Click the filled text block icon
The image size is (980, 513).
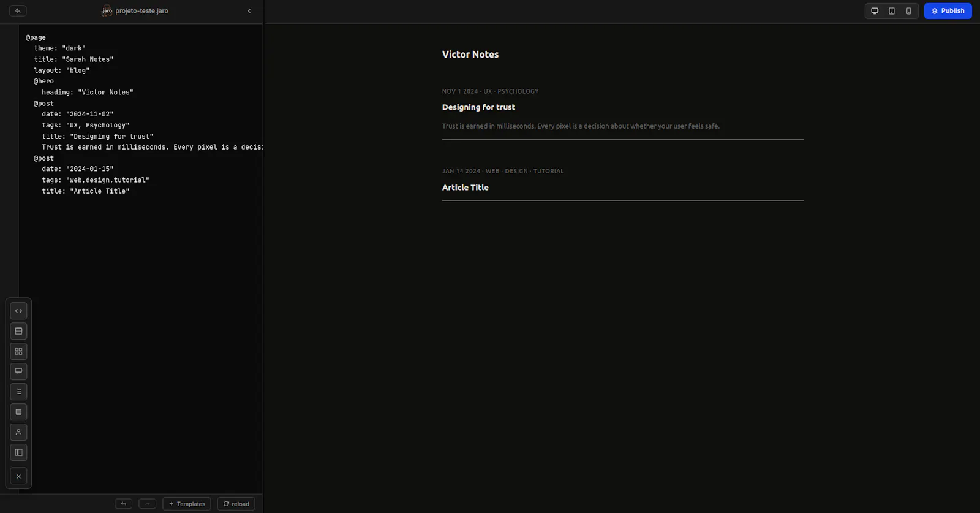point(18,412)
